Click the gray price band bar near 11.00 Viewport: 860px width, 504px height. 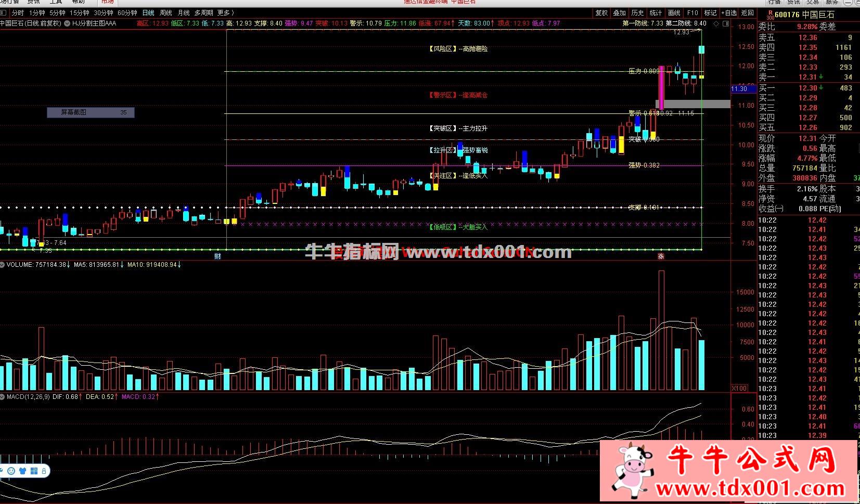(x=694, y=104)
